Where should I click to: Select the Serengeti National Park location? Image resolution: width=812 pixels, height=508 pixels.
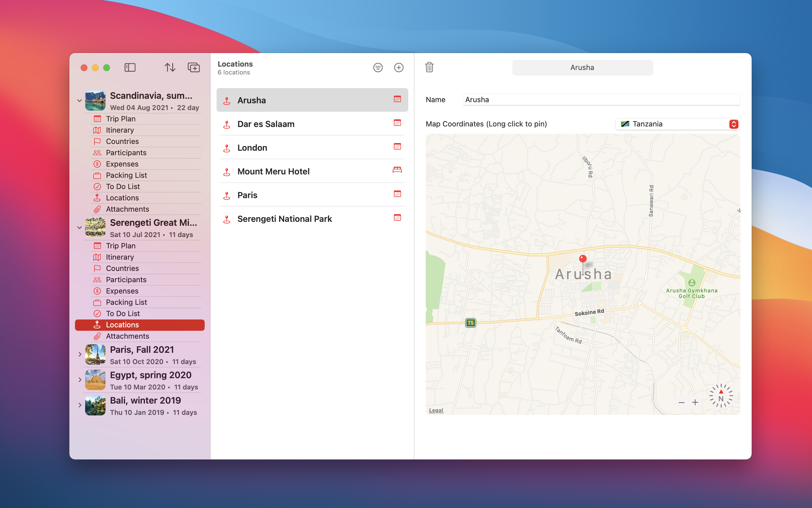pyautogui.click(x=312, y=219)
